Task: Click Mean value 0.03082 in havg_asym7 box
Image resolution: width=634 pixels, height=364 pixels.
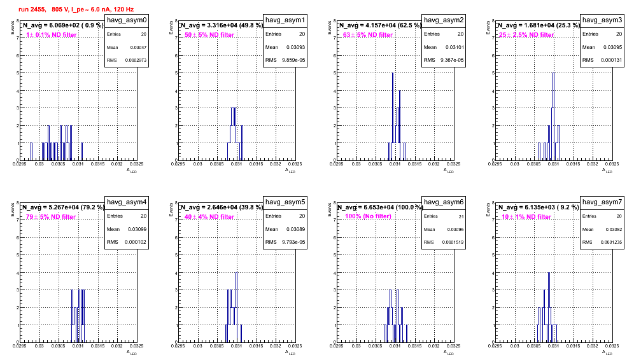Action: tap(614, 229)
